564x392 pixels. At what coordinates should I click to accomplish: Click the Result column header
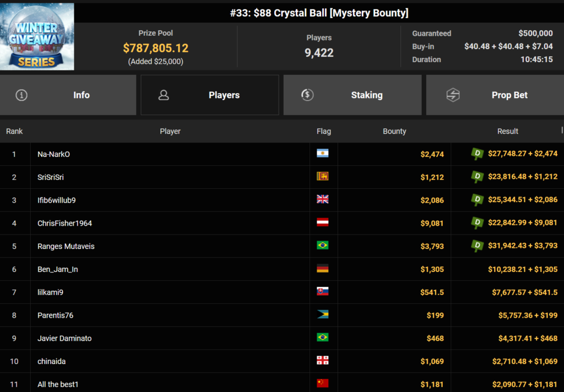(x=507, y=132)
